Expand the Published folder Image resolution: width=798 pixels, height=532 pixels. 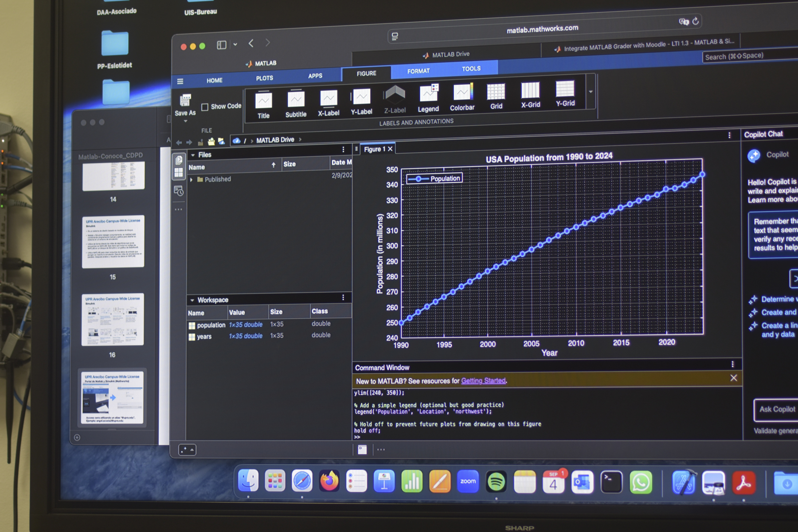[x=191, y=180]
